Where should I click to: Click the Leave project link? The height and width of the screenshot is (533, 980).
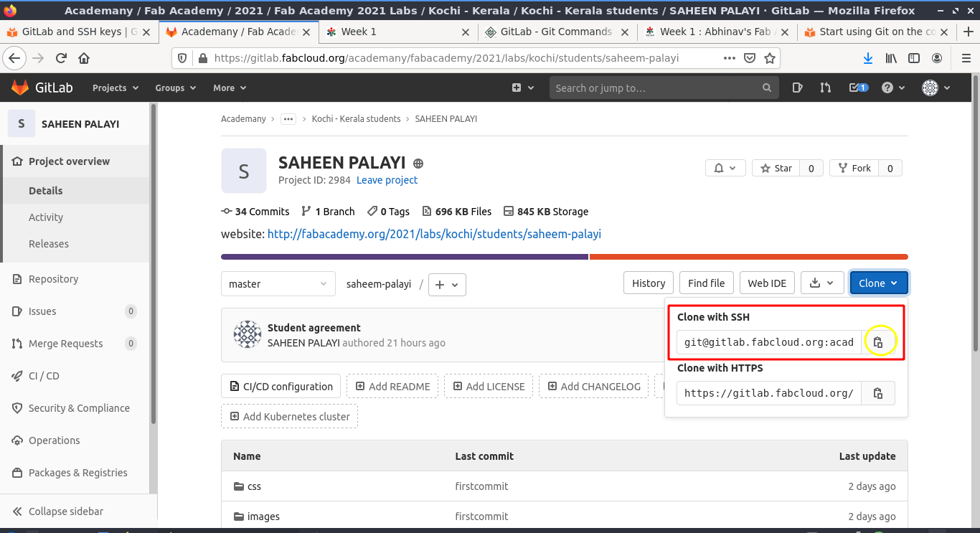click(x=387, y=180)
